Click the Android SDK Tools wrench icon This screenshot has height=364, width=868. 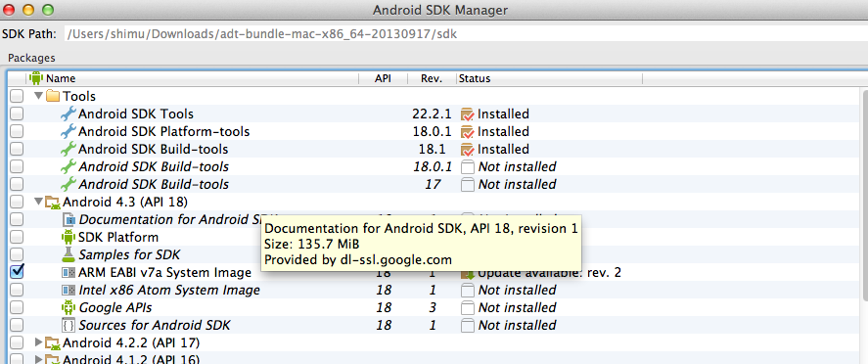69,114
